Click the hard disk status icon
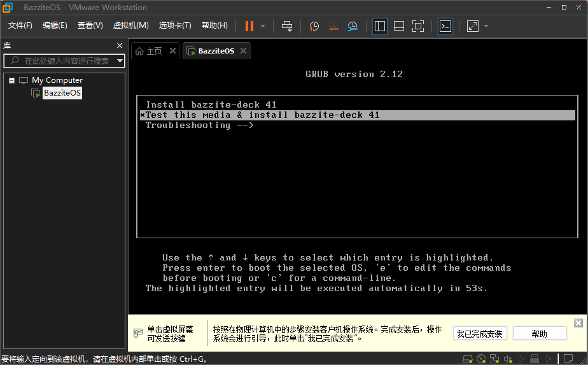This screenshot has width=588, height=365. coord(468,359)
